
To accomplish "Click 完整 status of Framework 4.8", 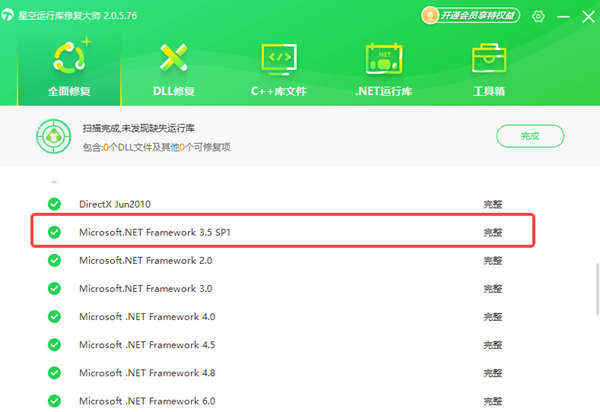I will pos(493,373).
